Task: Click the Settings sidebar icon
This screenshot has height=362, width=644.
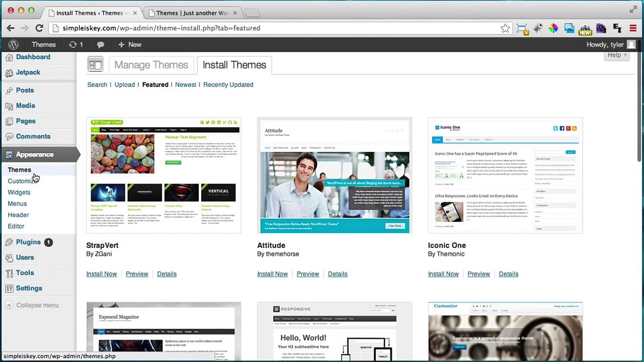Action: pos(9,289)
